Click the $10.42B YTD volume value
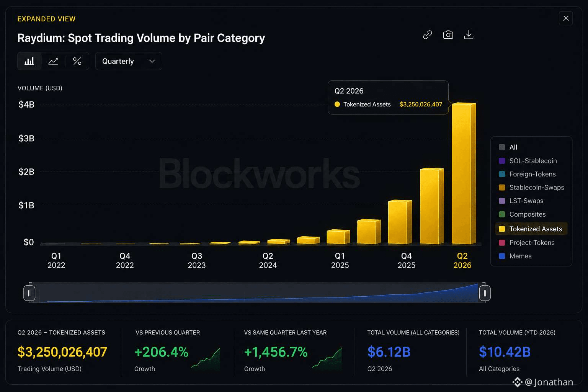The height and width of the screenshot is (392, 588). tap(505, 352)
